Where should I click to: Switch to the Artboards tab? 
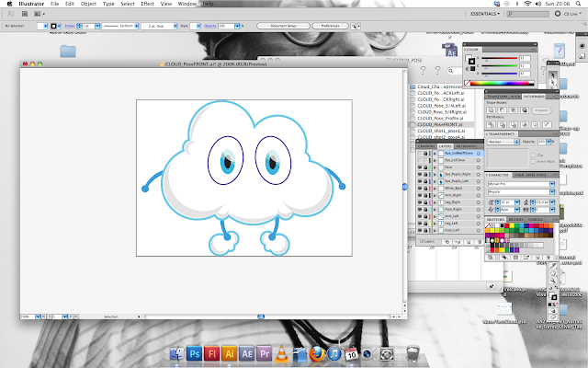click(466, 146)
